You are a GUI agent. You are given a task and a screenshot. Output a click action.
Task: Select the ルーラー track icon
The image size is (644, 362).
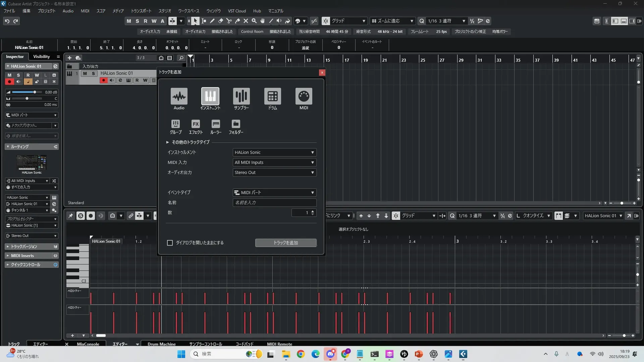[x=216, y=124]
